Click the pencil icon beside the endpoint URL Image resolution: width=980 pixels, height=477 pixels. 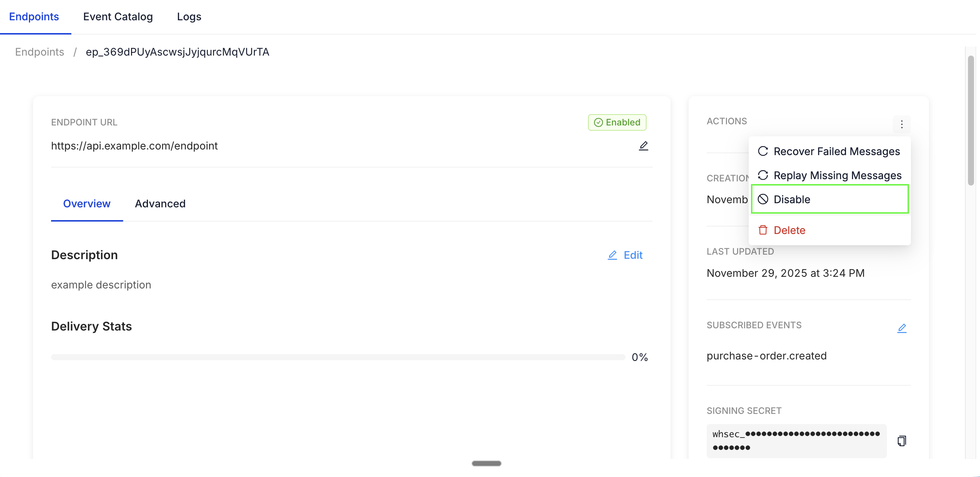pyautogui.click(x=643, y=146)
